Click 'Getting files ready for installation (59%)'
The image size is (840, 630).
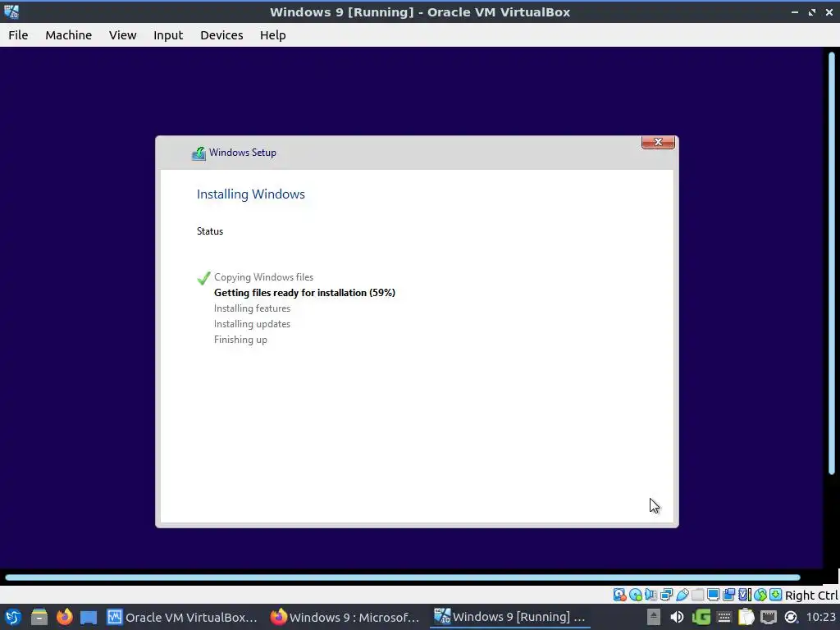click(x=305, y=293)
